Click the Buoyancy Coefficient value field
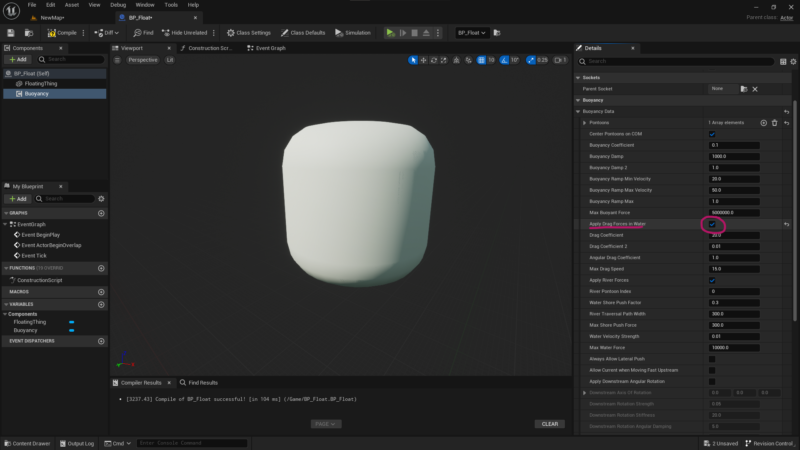Screen dimensions: 800x450 pos(734,145)
